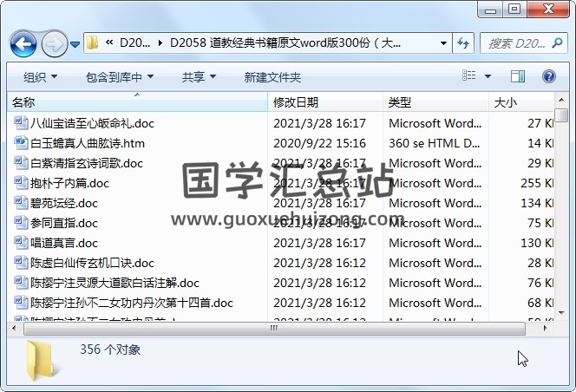Click the change view icon in the toolbar
The width and height of the screenshot is (576, 392).
468,76
